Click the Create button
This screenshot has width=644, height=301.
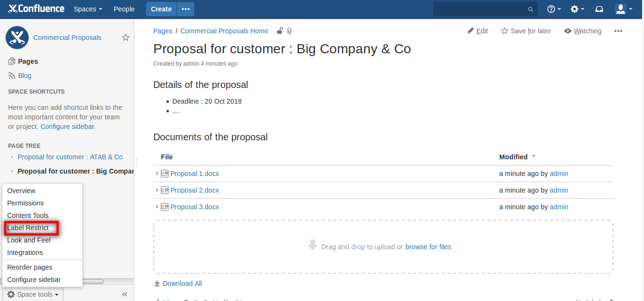coord(161,9)
